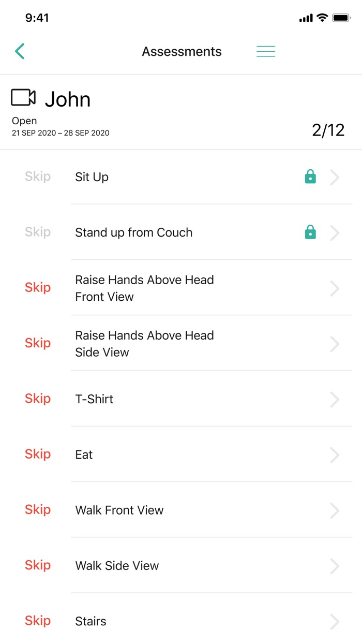Tap the battery icon in status bar
Viewport: 362px width, 644px height.
(x=341, y=18)
